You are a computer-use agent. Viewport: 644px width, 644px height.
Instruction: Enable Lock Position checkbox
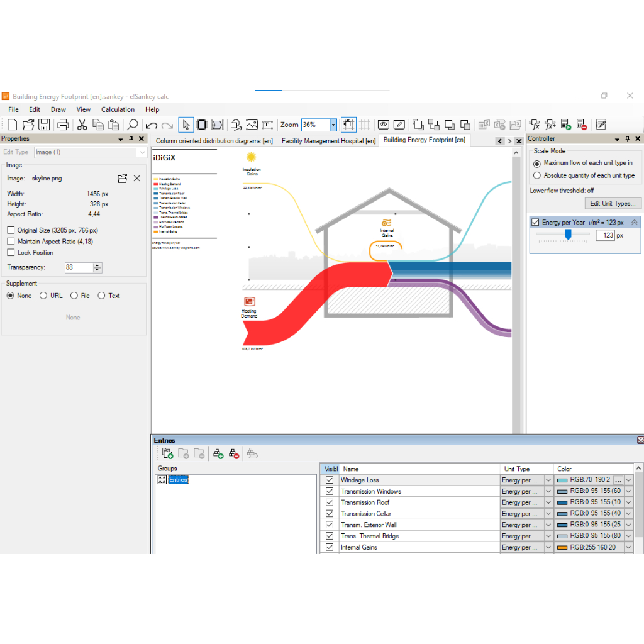click(x=11, y=252)
